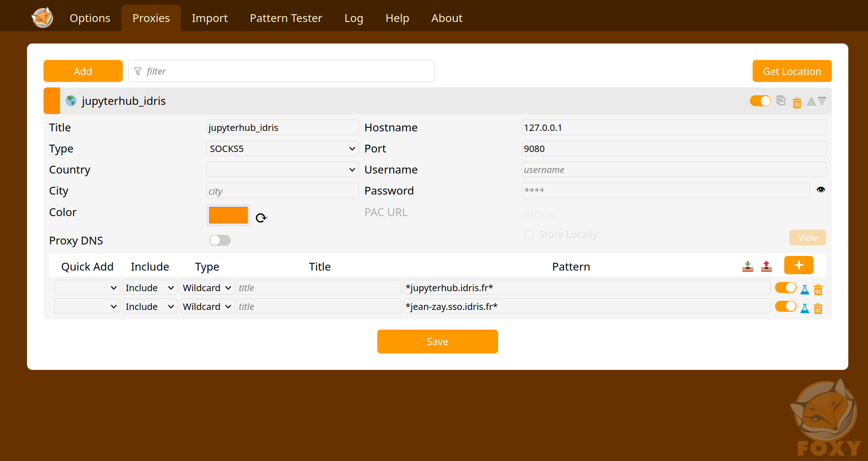
Task: Select the copy proxy icon for jupyterhub_idris
Action: pyautogui.click(x=781, y=101)
